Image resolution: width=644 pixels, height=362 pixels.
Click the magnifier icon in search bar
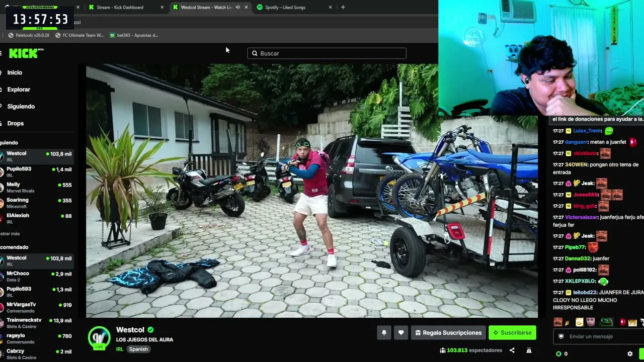point(255,53)
